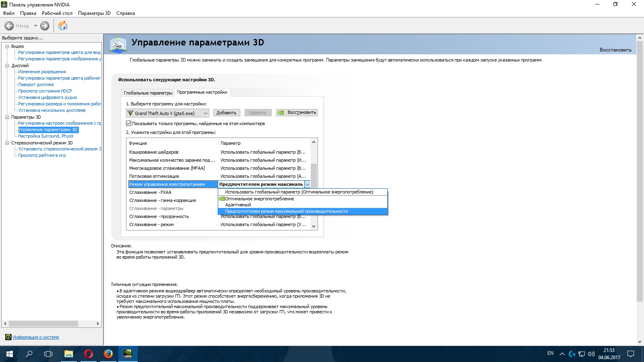Click the forward navigation arrow

coord(45,26)
